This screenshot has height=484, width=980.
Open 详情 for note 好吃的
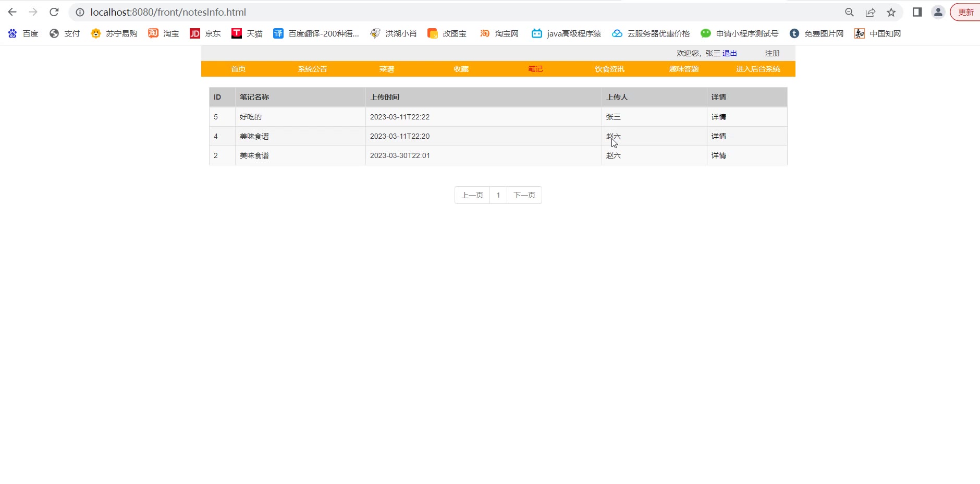click(x=719, y=117)
